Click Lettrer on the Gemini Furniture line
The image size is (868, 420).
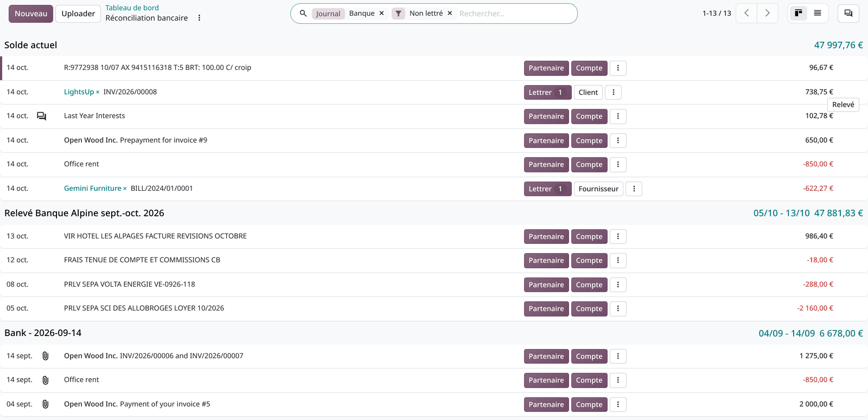[547, 189]
